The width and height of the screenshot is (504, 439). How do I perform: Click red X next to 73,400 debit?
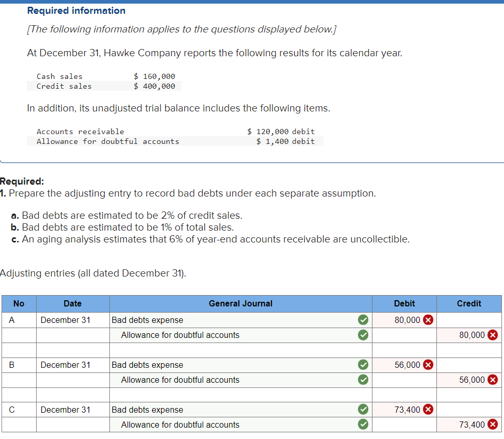[428, 410]
